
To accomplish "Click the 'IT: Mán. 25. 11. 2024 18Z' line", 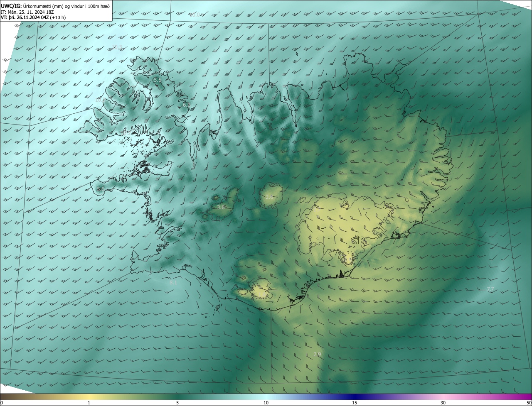I will [x=27, y=12].
